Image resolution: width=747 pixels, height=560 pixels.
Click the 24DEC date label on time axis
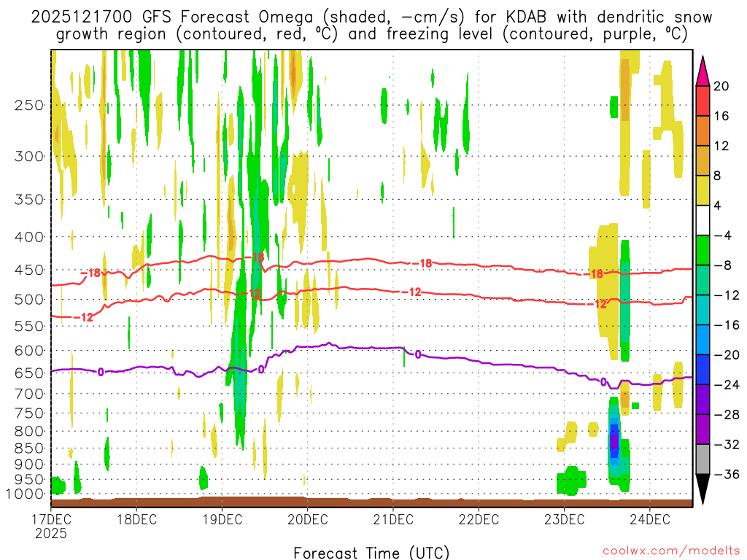point(650,519)
